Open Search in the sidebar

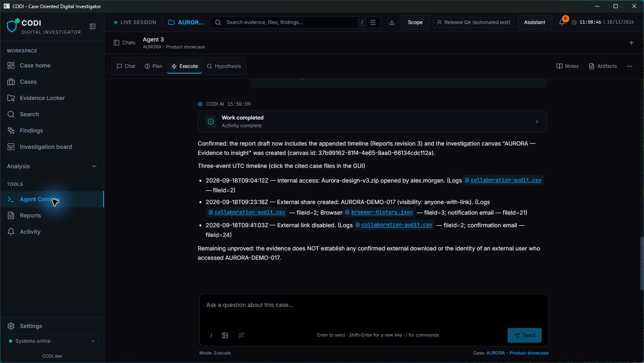click(x=52, y=114)
